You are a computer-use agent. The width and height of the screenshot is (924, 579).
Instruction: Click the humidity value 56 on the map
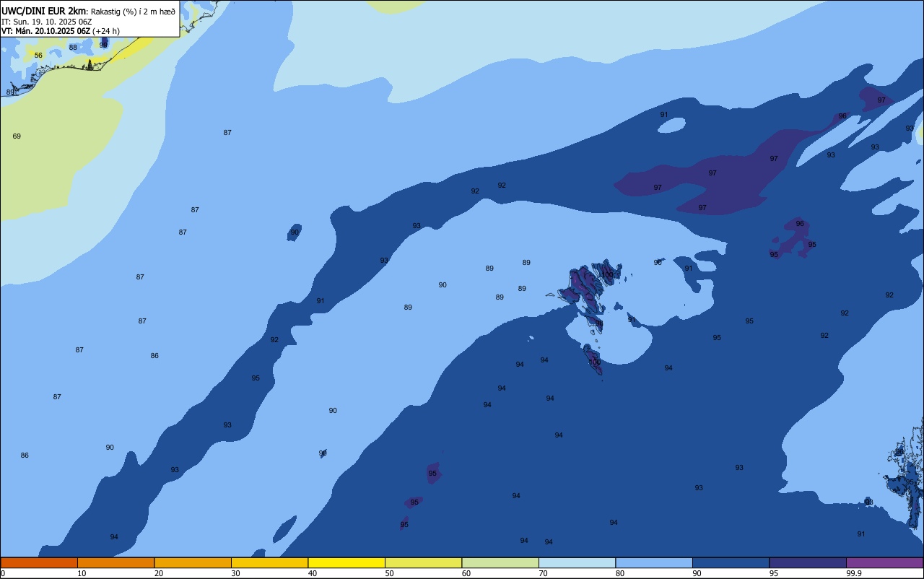tap(38, 56)
